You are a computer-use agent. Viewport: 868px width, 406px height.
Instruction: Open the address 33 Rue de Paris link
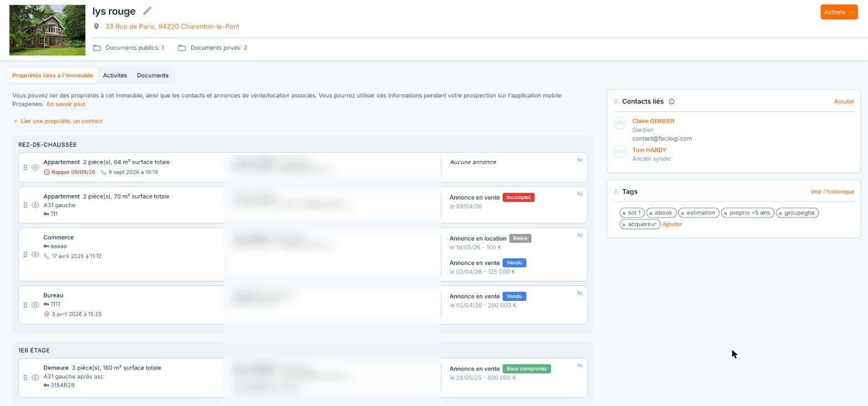pyautogui.click(x=172, y=27)
